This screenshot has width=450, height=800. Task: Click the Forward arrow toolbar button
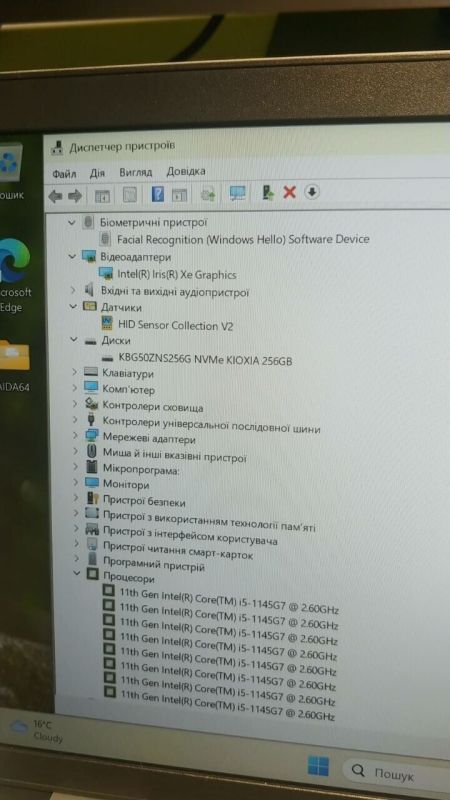pyautogui.click(x=75, y=196)
